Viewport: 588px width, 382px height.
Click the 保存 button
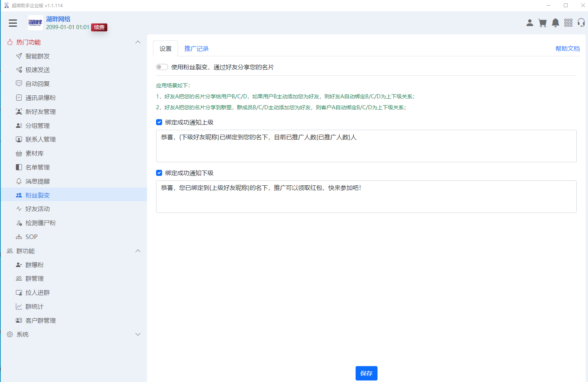coord(366,373)
